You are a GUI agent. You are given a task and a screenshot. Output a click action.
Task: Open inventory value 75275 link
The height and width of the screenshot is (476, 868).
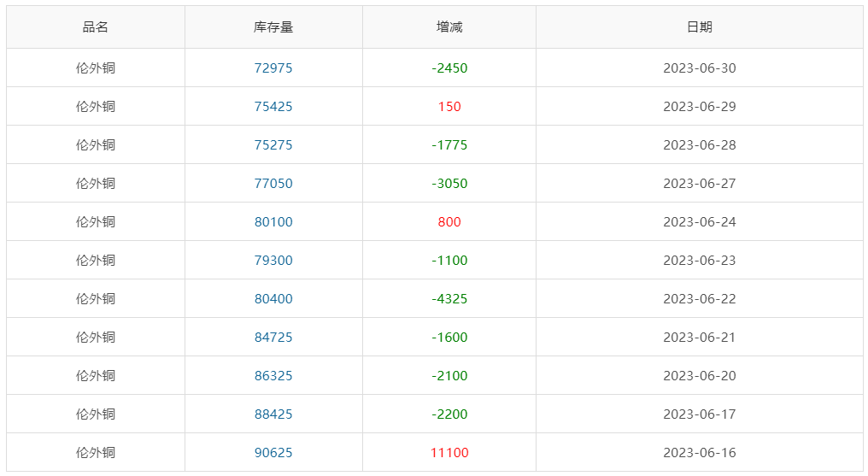[x=273, y=145]
